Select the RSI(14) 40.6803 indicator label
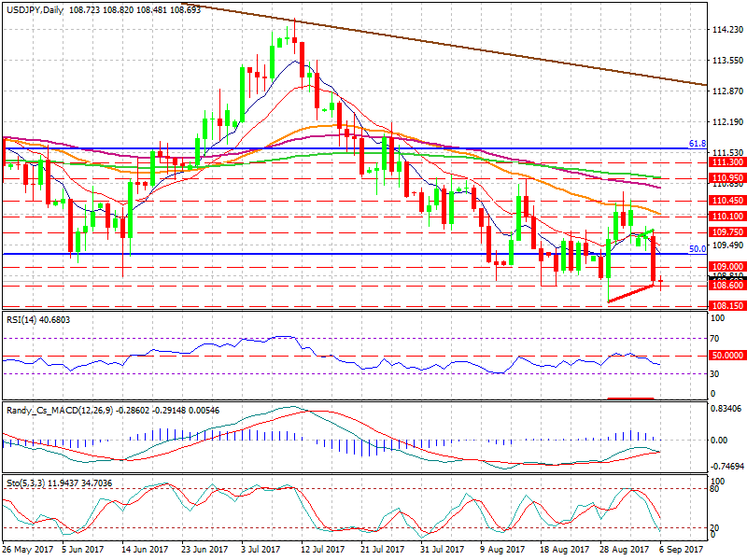 (x=38, y=320)
